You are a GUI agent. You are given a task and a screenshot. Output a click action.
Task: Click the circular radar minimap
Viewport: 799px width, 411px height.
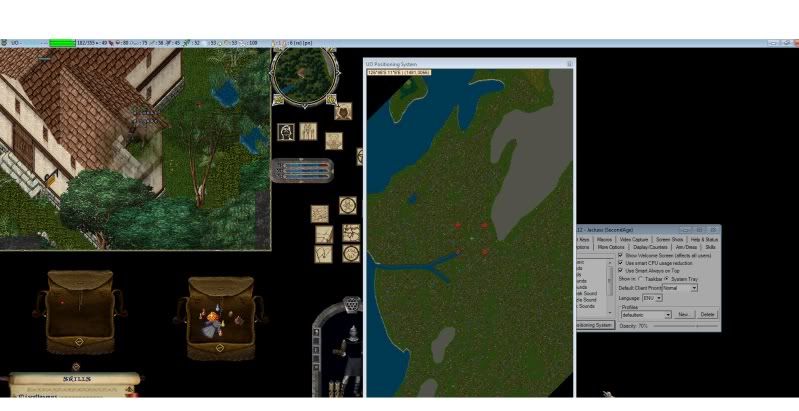pos(304,78)
